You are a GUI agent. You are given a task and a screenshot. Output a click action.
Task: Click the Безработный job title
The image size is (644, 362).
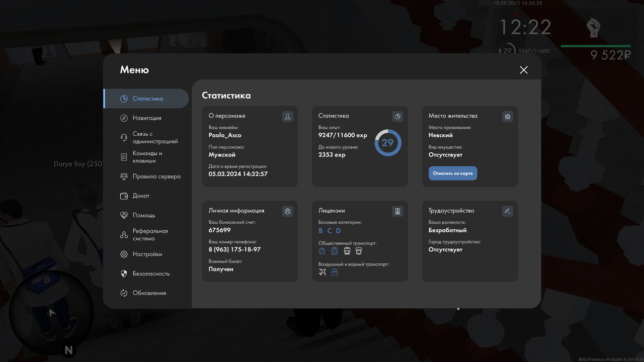447,230
